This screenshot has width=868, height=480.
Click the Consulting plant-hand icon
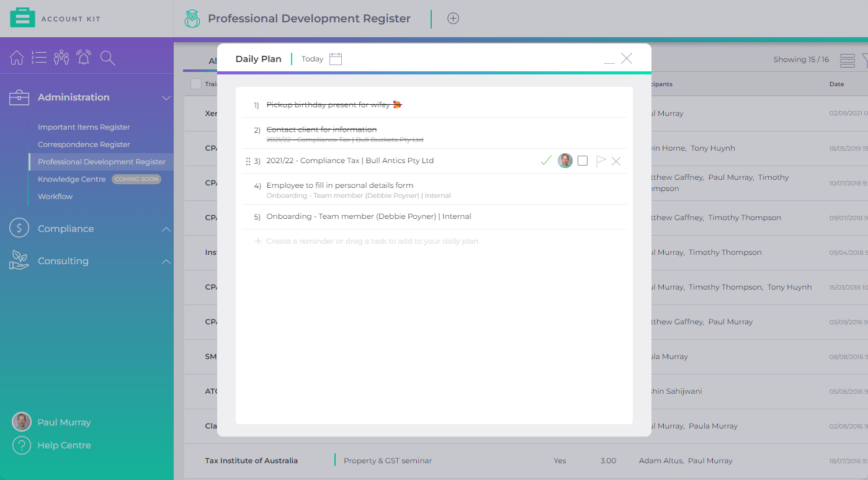point(19,260)
